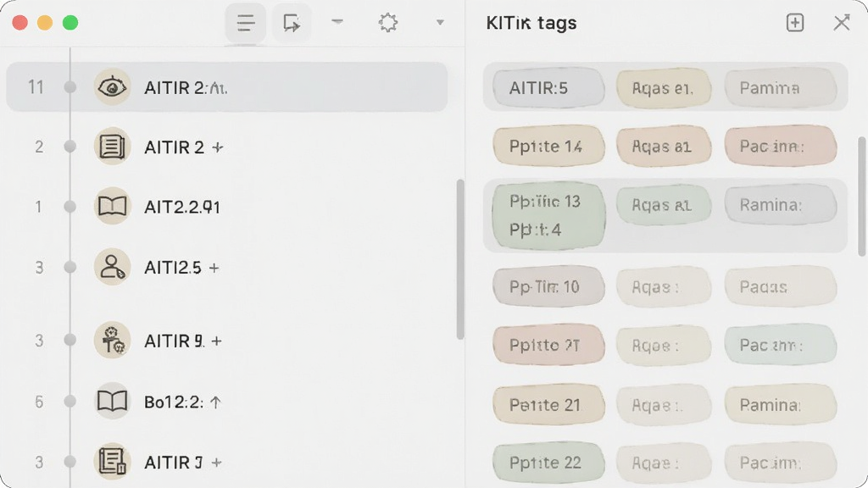The image size is (868, 488).
Task: Select the Pp1ite 14 tag
Action: (x=548, y=146)
